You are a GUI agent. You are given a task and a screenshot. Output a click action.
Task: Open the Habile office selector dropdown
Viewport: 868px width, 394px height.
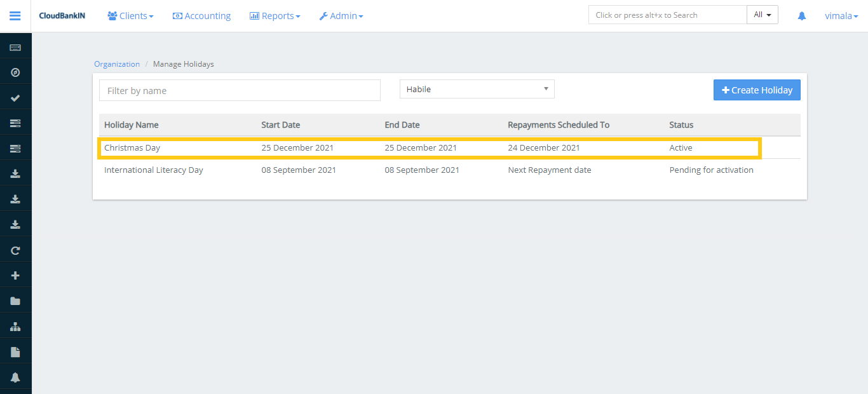coord(477,90)
